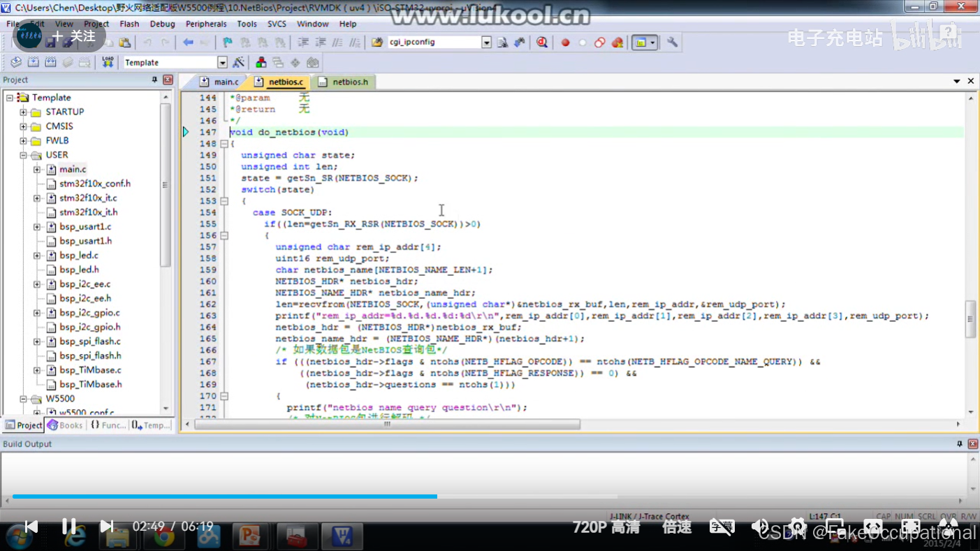Open the Find in Files icon

tap(377, 43)
